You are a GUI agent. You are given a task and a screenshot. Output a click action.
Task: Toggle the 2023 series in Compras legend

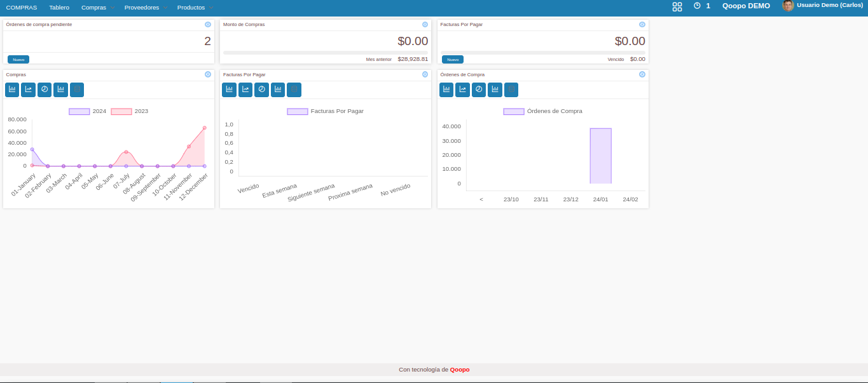tap(129, 111)
